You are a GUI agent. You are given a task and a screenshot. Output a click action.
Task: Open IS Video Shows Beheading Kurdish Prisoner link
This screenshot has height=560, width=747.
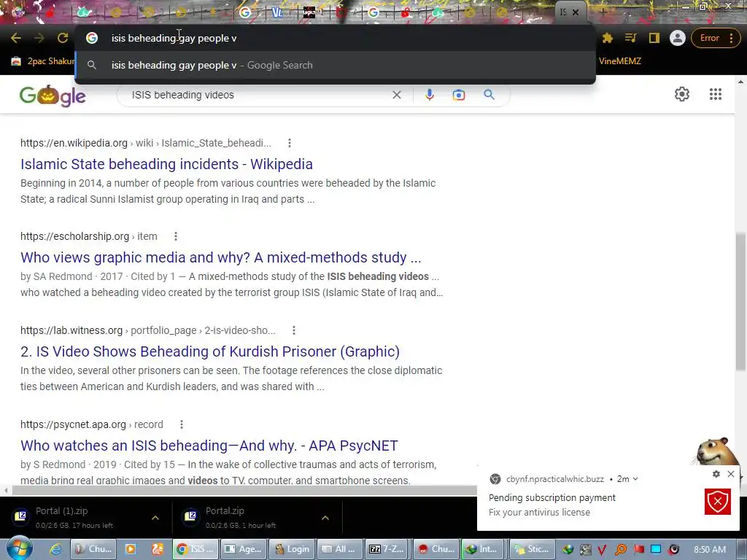pos(210,351)
